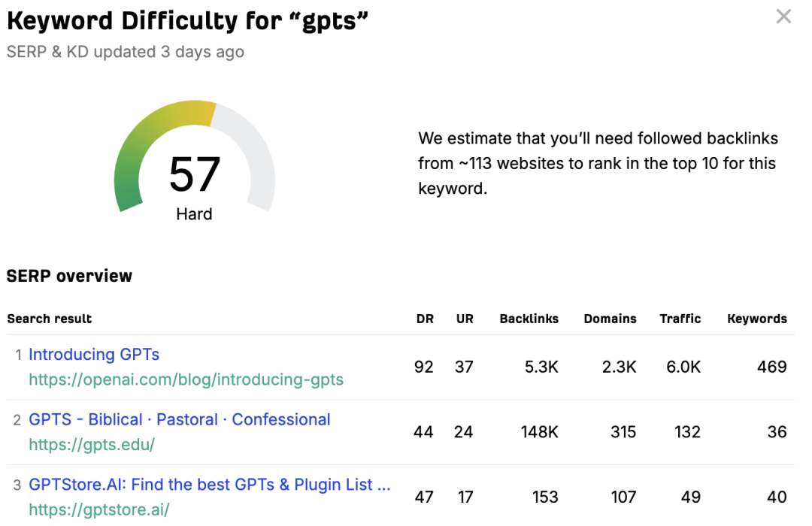
Task: Open the openai.com introducing-gpts URL
Action: click(186, 379)
